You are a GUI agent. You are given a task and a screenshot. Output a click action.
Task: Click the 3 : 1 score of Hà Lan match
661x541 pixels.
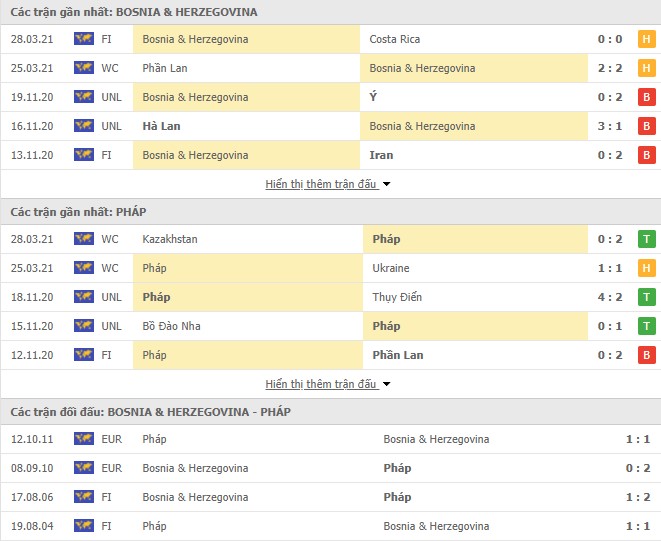click(610, 126)
